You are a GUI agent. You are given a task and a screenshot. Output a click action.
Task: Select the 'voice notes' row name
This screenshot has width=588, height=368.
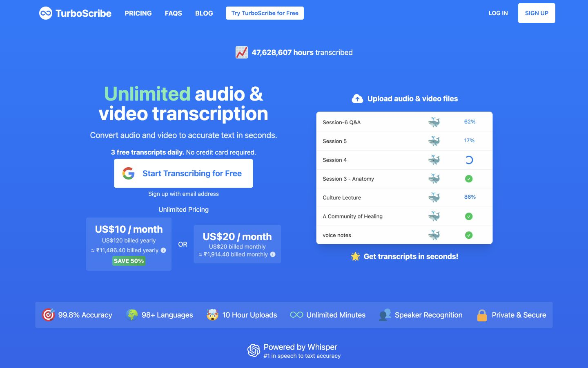coord(337,235)
